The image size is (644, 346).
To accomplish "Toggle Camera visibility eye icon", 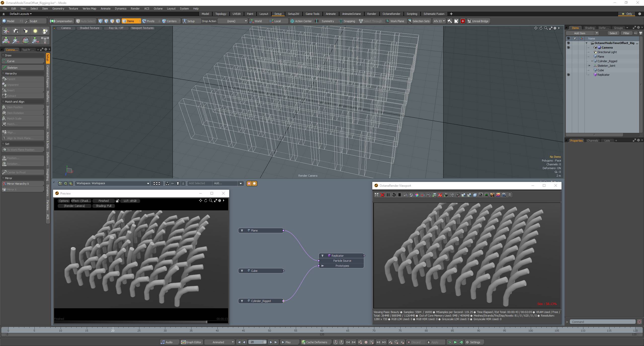I will coord(568,48).
